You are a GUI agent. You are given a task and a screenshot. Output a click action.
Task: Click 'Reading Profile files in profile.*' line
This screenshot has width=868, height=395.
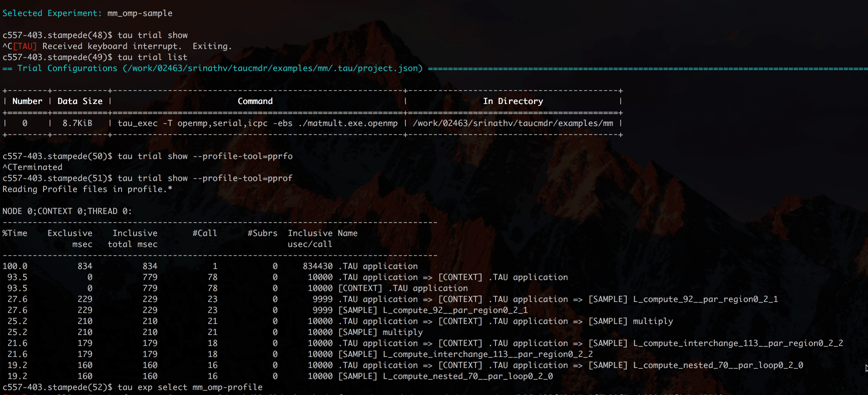click(88, 189)
